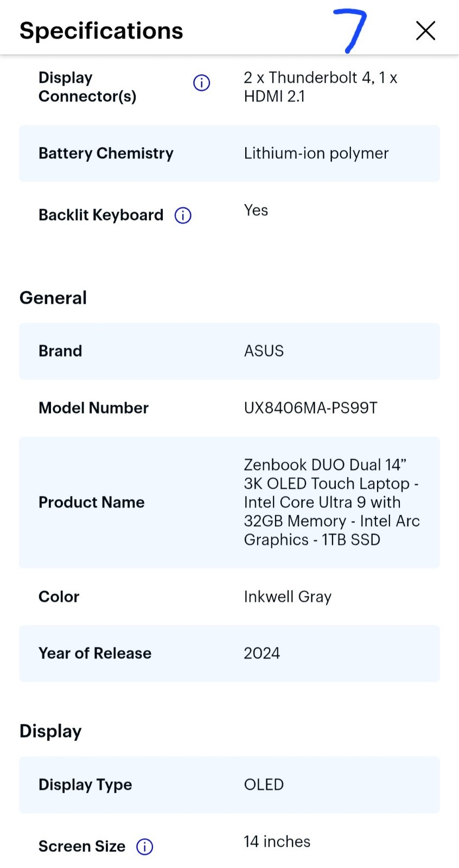Select the Brand row showing ASUS
The height and width of the screenshot is (868, 459).
tap(229, 351)
